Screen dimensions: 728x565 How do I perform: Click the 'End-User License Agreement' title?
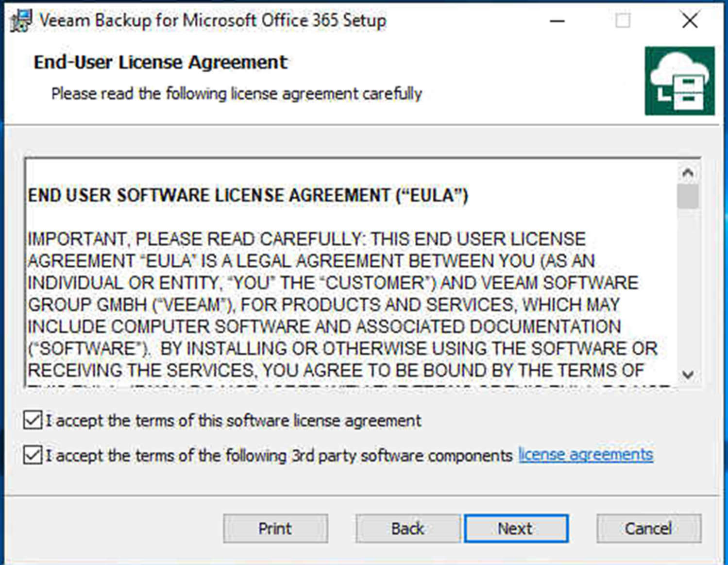point(161,62)
